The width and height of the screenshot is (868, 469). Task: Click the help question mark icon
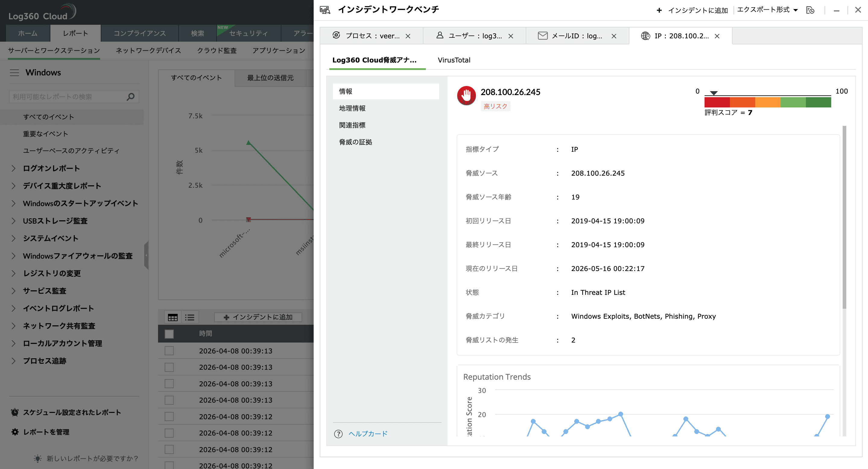tap(338, 434)
